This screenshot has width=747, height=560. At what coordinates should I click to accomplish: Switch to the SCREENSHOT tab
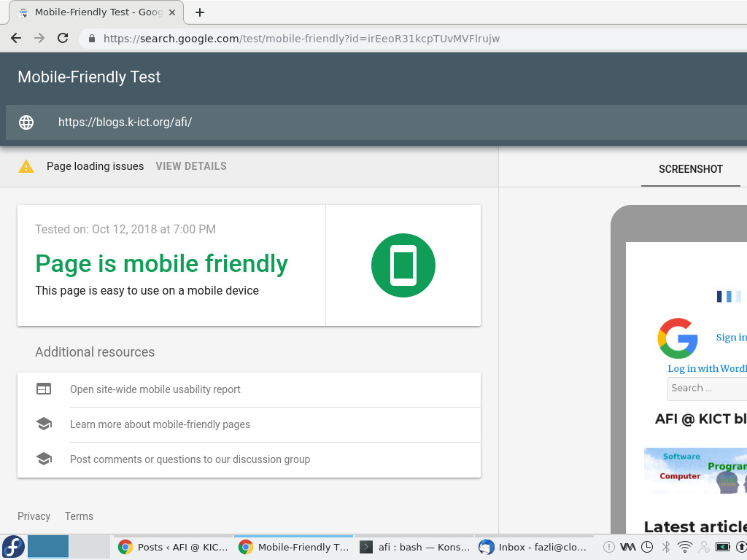click(x=690, y=169)
